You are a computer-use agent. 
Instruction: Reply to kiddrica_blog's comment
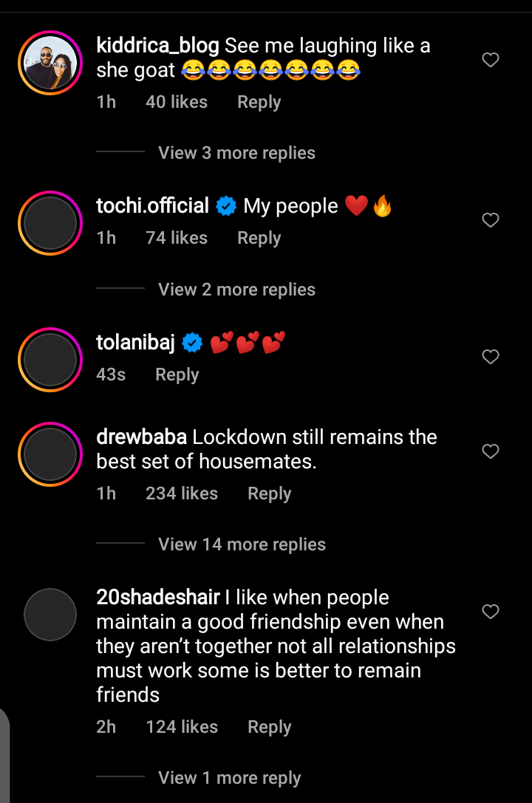pos(259,102)
